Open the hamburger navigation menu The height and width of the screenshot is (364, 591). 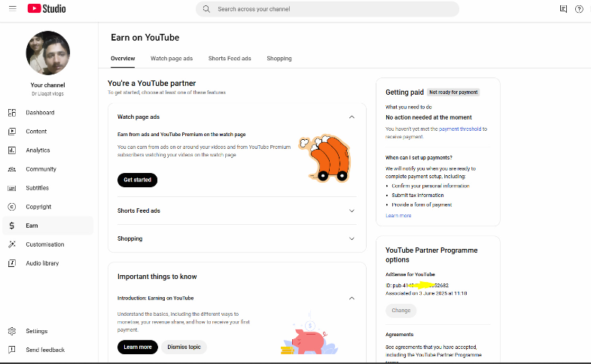coord(13,8)
